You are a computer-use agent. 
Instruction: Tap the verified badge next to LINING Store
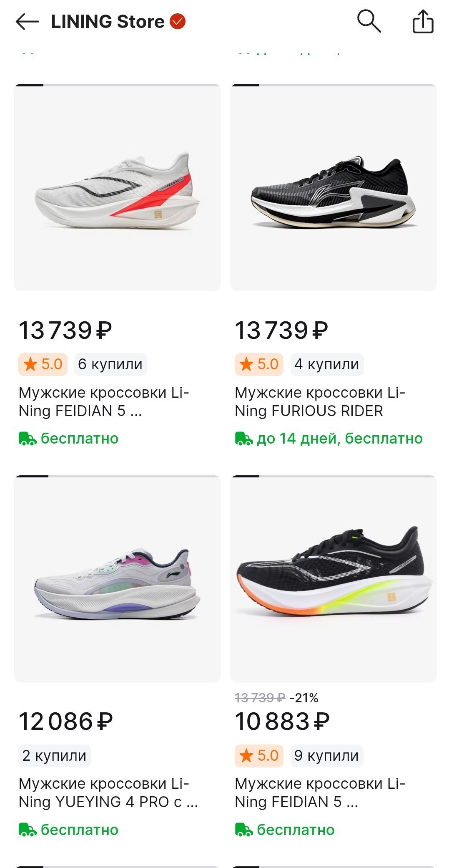pos(178,21)
